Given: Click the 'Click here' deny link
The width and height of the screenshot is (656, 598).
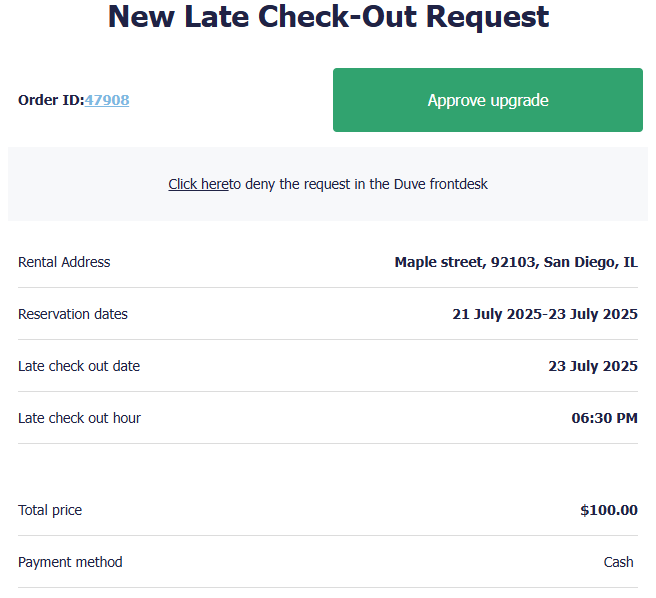Looking at the screenshot, I should click(x=198, y=184).
